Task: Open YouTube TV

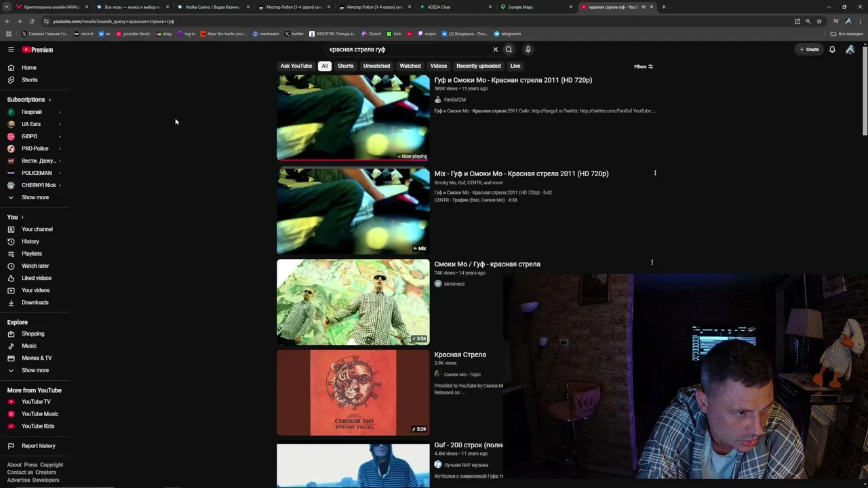Action: click(x=36, y=402)
